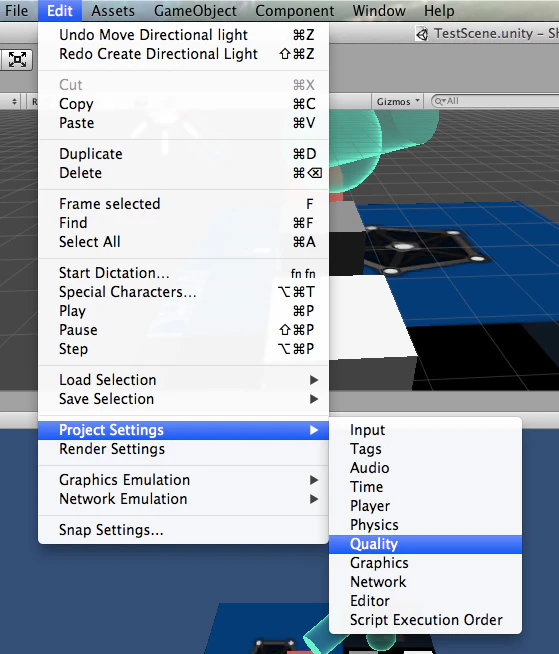559x654 pixels.
Task: Open the File menu
Action: coord(16,10)
